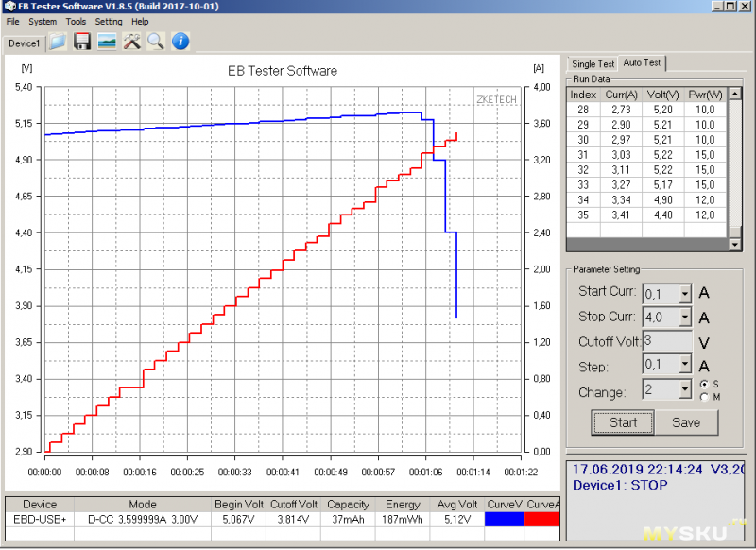This screenshot has width=756, height=550.
Task: Open the System menu
Action: tap(43, 22)
